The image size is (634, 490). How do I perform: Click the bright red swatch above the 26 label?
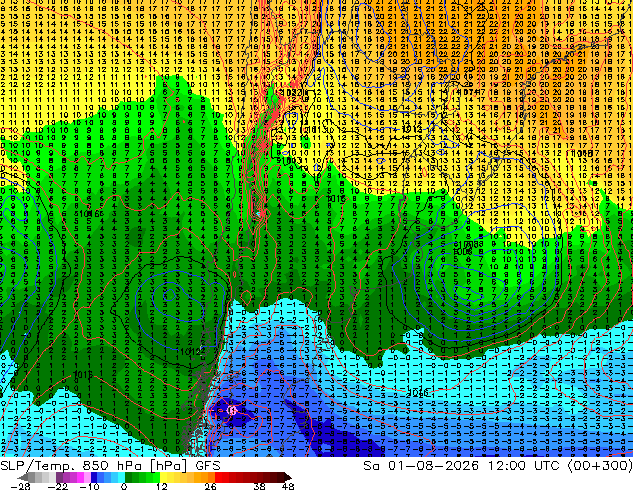click(218, 477)
